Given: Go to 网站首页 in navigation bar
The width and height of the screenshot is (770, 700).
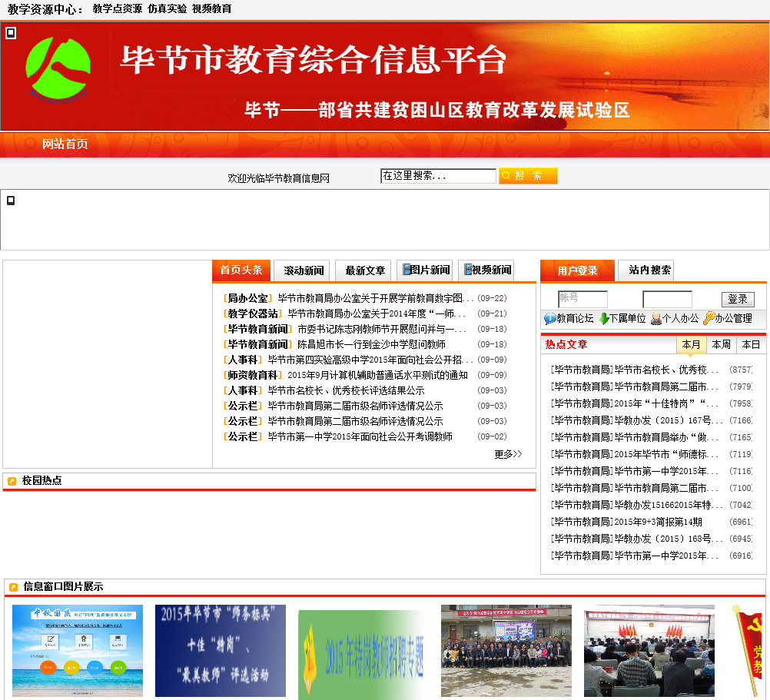Looking at the screenshot, I should tap(65, 144).
